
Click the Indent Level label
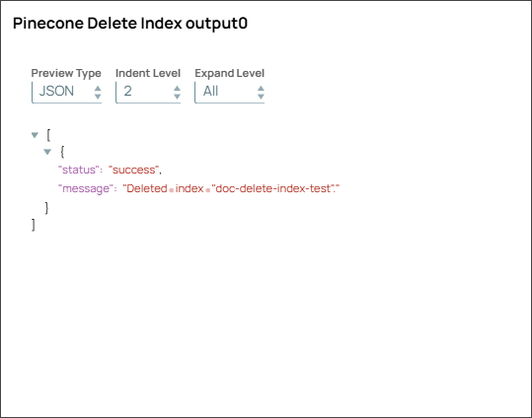point(148,73)
